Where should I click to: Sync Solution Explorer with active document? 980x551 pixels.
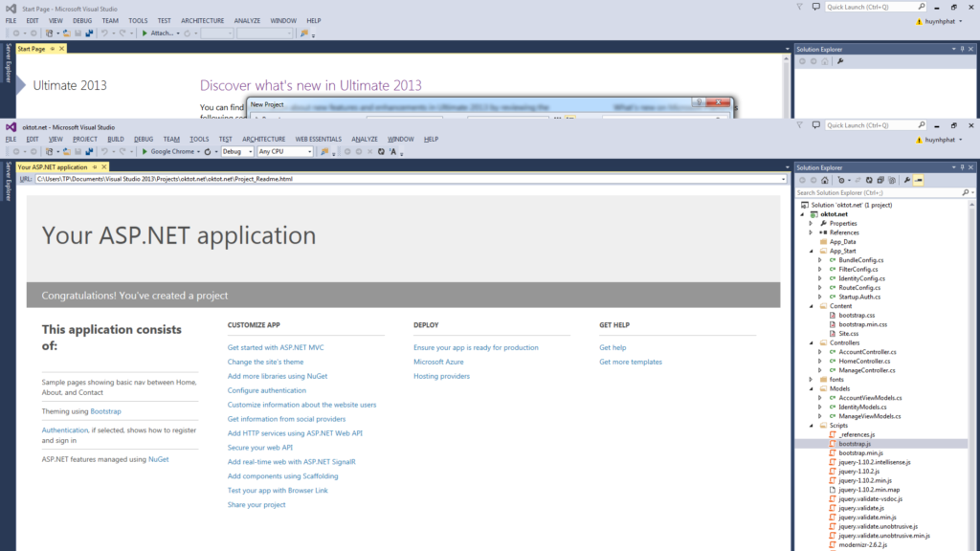tap(857, 180)
